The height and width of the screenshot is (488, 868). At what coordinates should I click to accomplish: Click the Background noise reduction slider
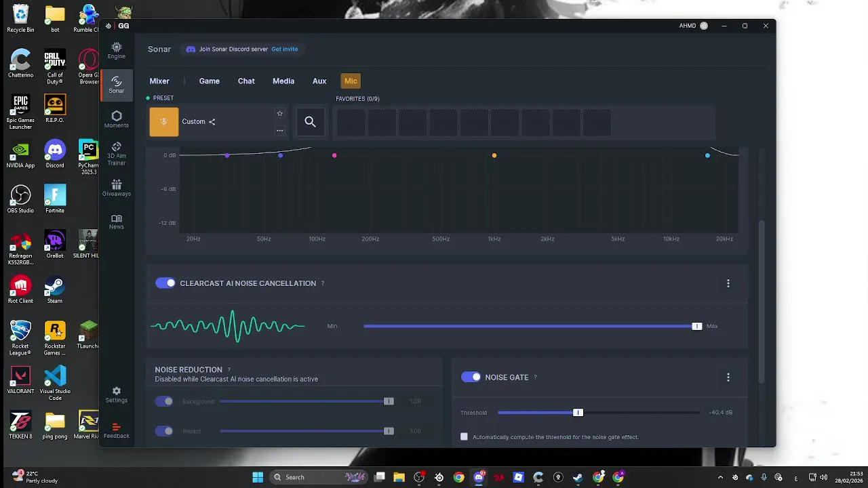pos(307,401)
